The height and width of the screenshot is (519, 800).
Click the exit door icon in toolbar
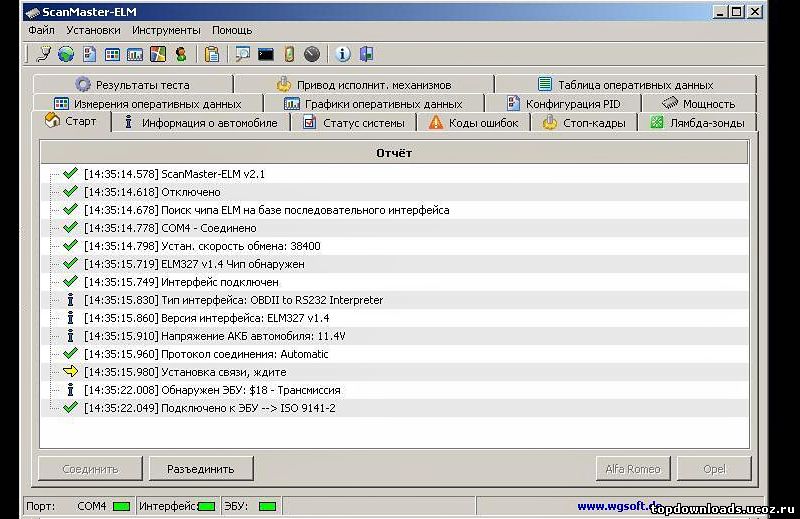[366, 54]
